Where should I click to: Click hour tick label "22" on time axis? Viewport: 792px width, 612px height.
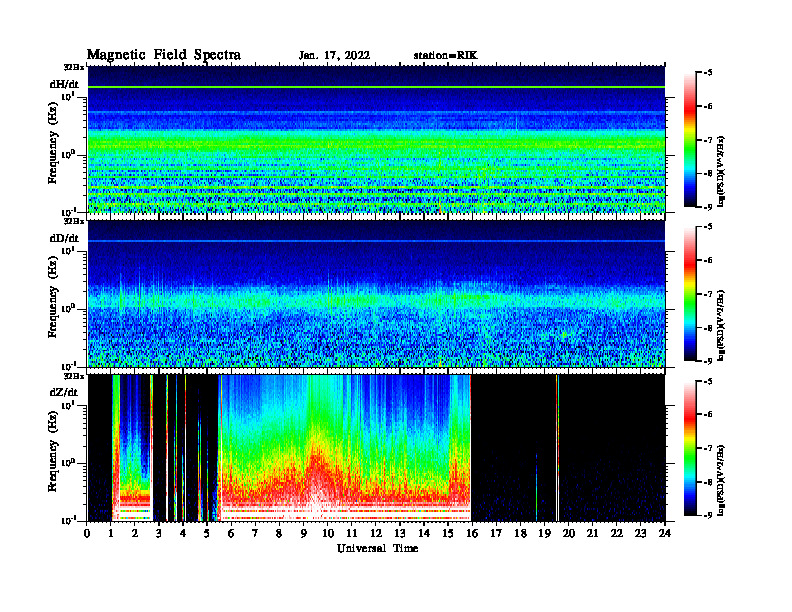[617, 533]
